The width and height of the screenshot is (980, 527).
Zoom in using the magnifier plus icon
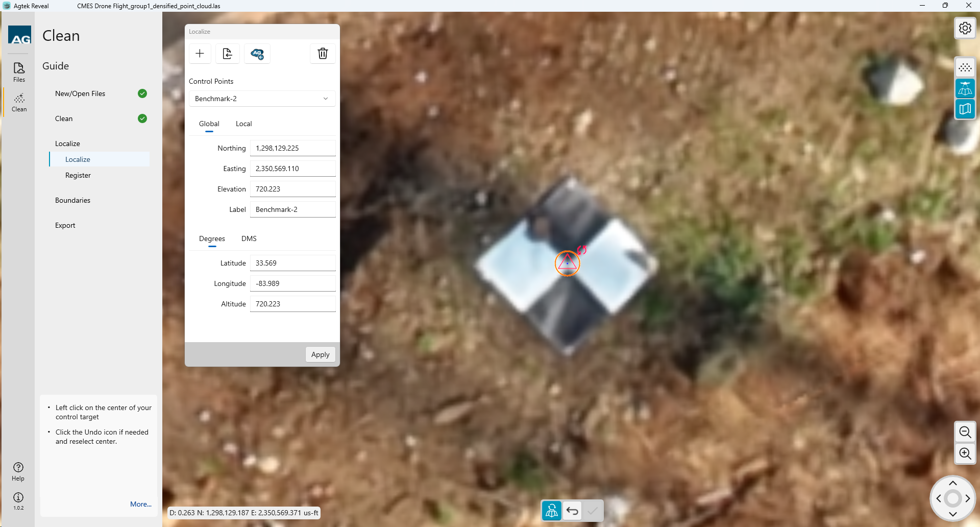pyautogui.click(x=965, y=453)
